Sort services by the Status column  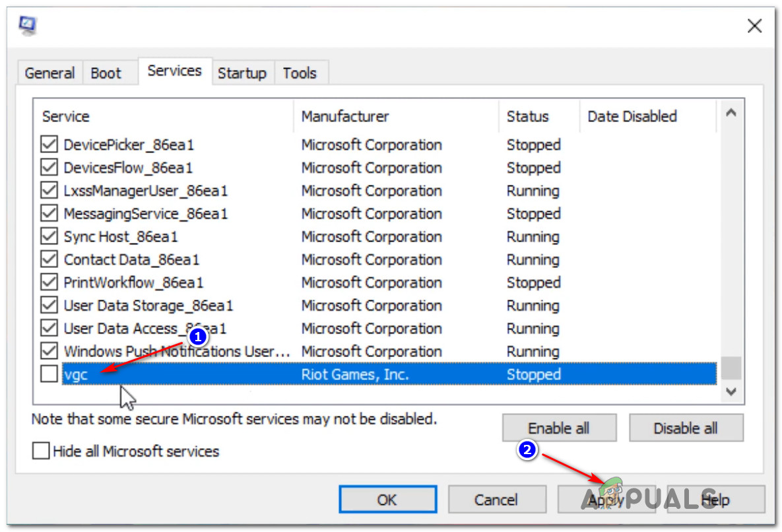(x=528, y=116)
